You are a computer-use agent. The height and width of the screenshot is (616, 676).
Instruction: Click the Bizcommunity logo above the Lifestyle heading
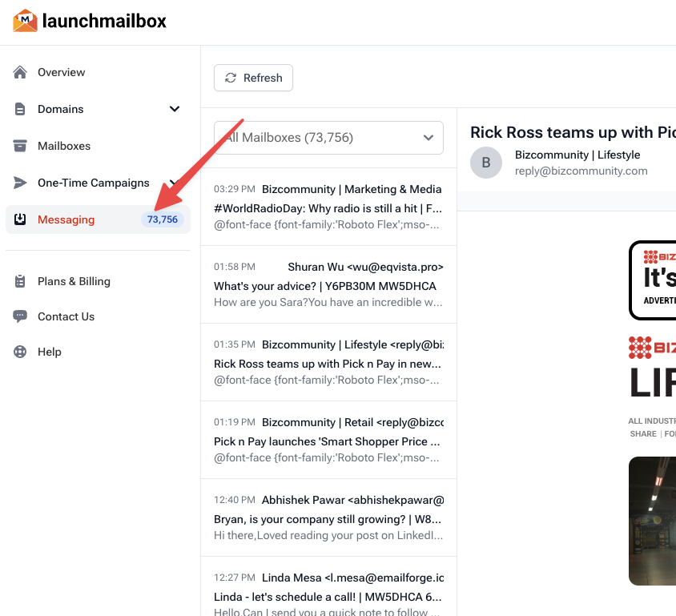coord(652,348)
